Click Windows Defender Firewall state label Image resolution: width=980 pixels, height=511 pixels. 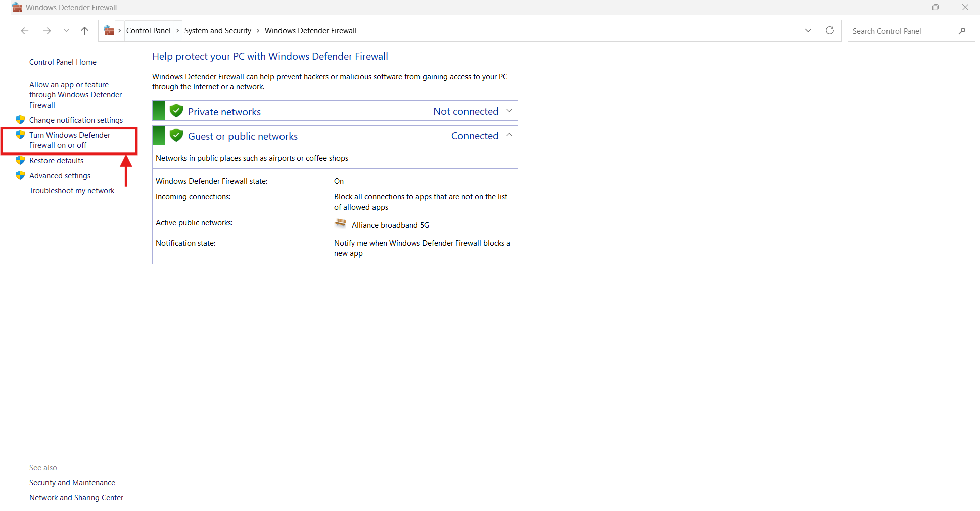pos(212,181)
